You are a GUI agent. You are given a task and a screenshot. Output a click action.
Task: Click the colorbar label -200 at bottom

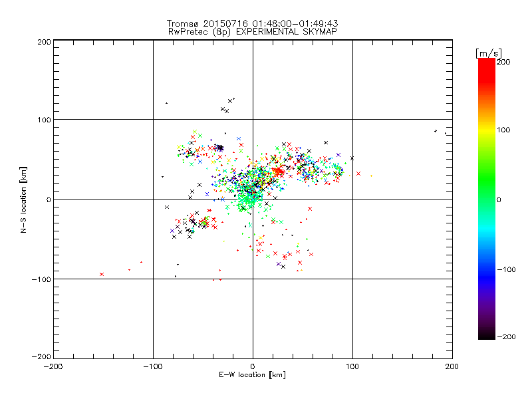(x=506, y=336)
